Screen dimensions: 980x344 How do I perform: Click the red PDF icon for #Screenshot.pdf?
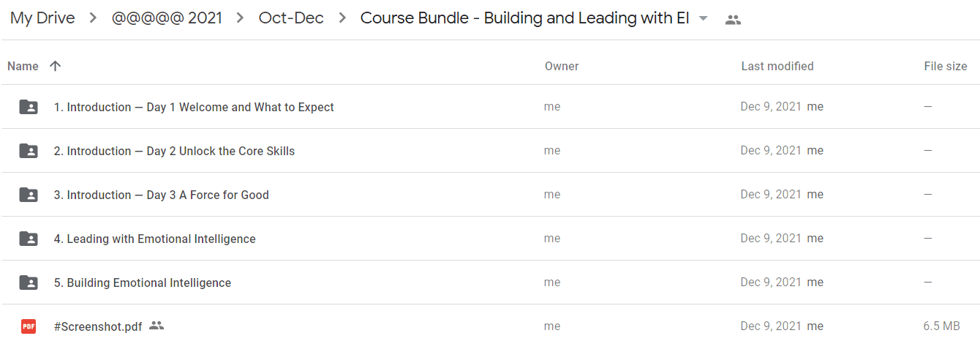click(x=29, y=326)
